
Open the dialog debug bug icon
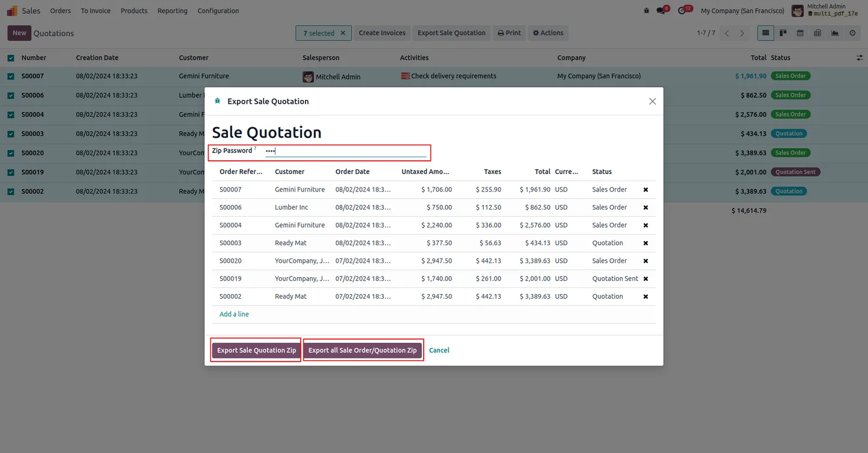point(218,101)
